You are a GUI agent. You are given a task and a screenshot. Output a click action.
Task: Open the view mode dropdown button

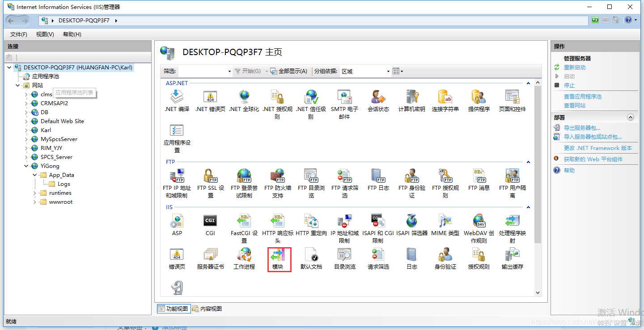(398, 71)
